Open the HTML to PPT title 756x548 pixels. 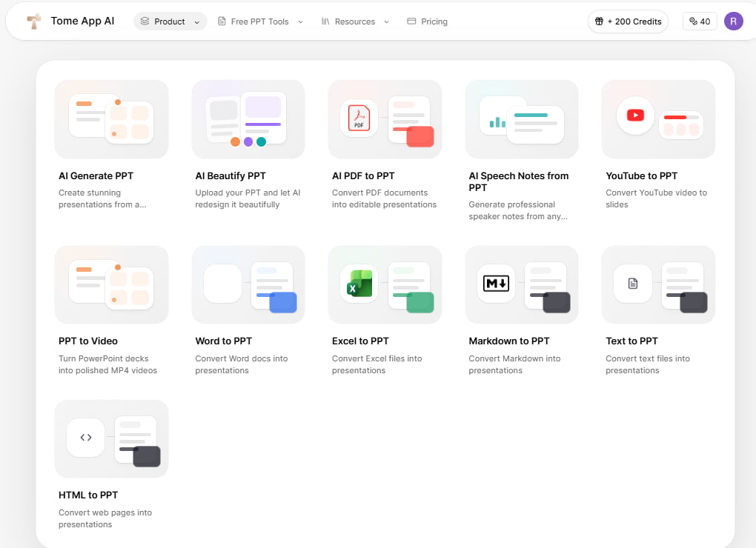point(88,495)
